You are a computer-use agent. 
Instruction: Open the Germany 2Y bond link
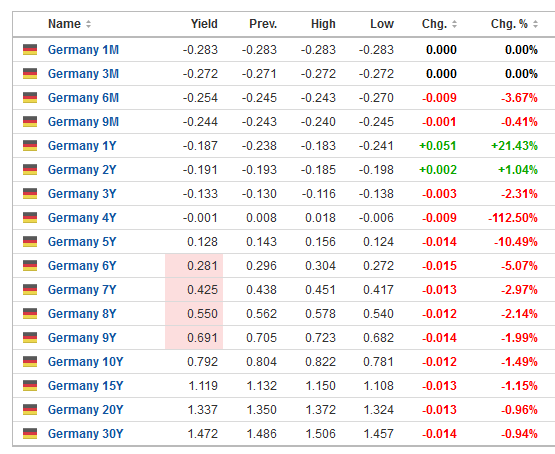[82, 170]
